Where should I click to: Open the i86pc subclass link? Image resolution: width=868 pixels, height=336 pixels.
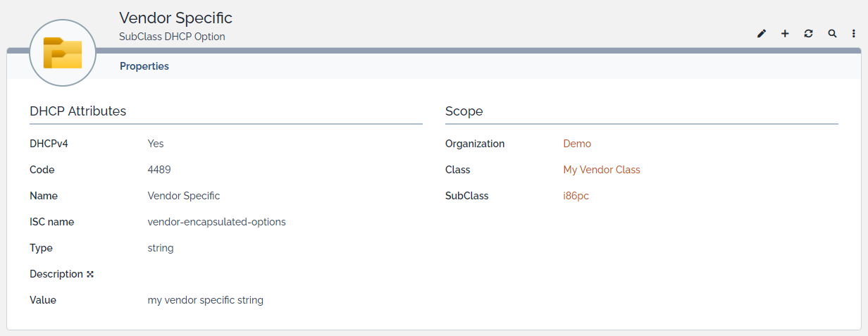(576, 196)
